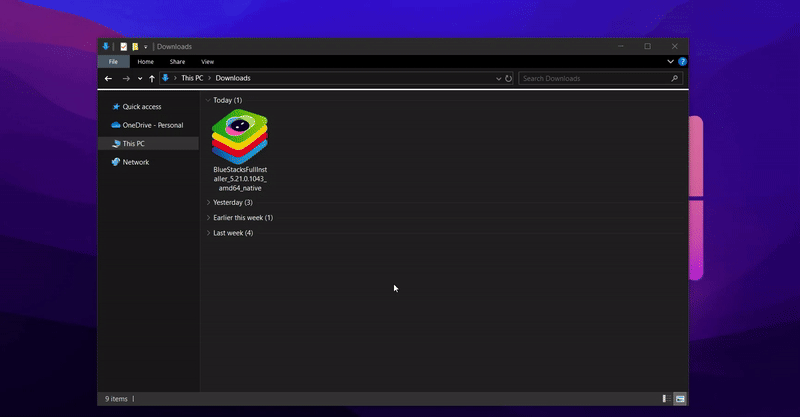800x417 pixels.
Task: Click the BlueStacksFullInstaller file name
Action: (240, 179)
